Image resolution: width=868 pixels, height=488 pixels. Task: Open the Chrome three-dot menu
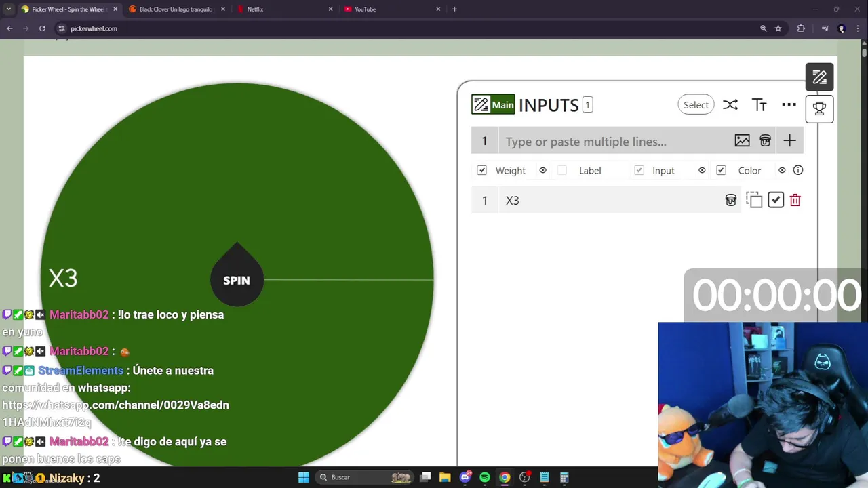(x=859, y=28)
